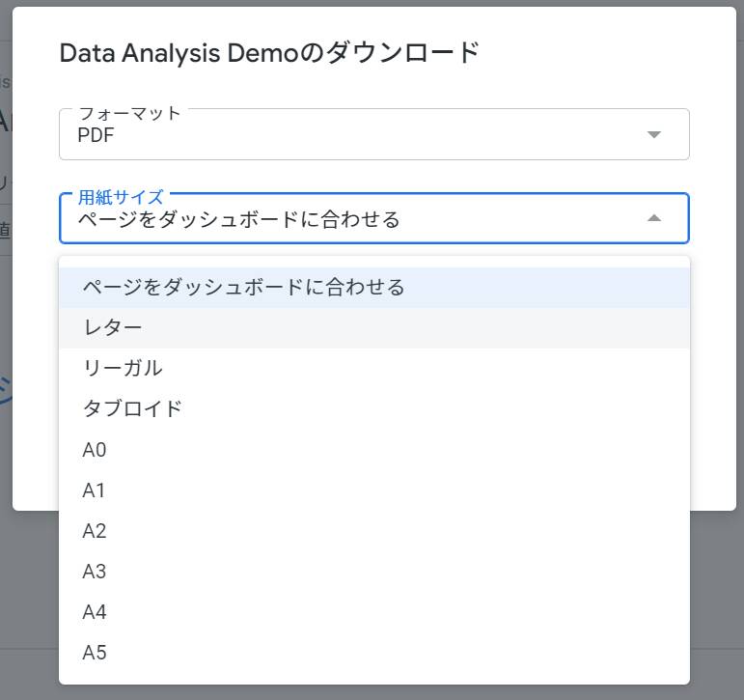The image size is (744, 700).
Task: Expand the フォーマット dropdown arrow
Action: (x=653, y=134)
